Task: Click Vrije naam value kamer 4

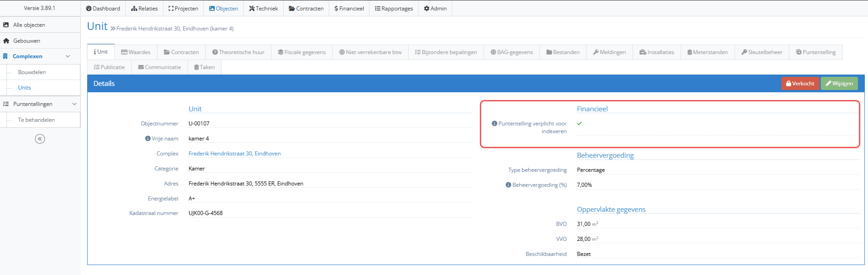Action: coord(198,138)
